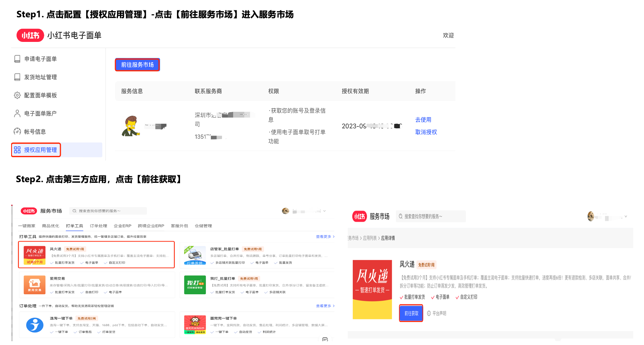Screen dimensions: 644x345
Task: Click the 前往服务市场 button
Action: [137, 65]
